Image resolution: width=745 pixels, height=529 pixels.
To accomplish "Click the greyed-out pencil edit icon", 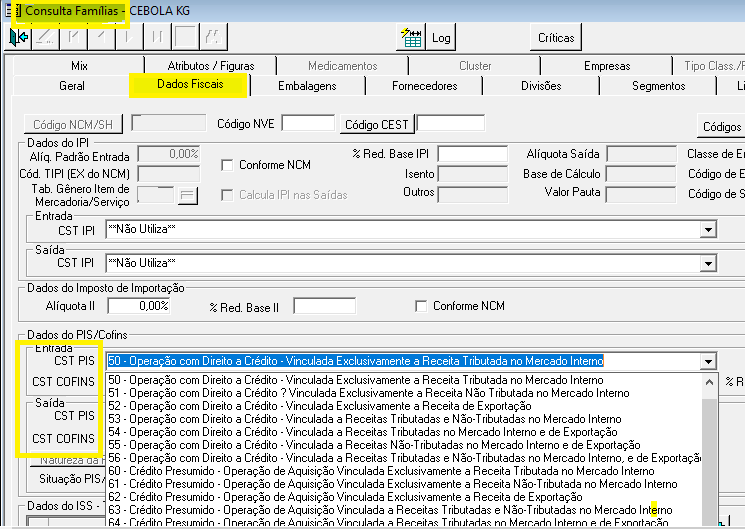I will click(46, 37).
